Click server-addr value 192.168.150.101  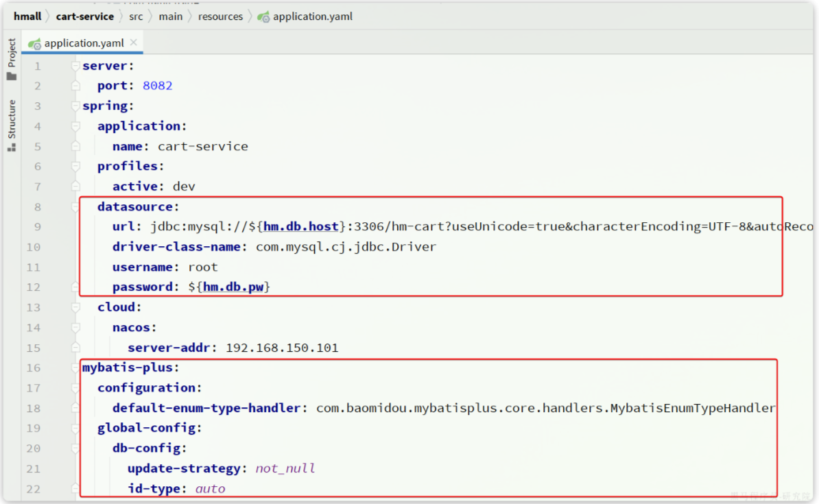pos(282,348)
